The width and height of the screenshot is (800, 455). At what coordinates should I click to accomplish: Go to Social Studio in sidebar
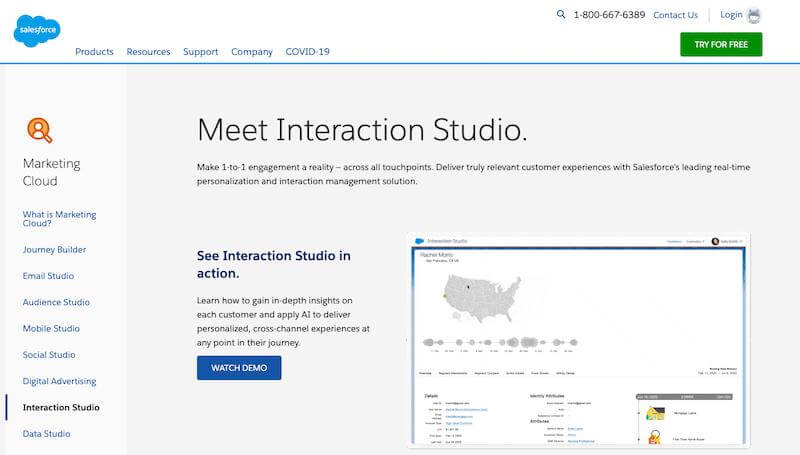49,355
